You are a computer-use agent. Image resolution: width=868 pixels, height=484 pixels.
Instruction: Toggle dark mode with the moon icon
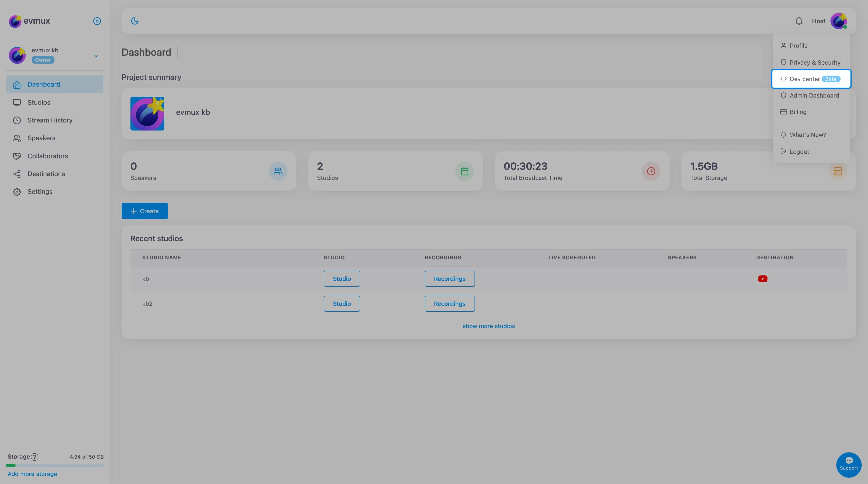(135, 21)
